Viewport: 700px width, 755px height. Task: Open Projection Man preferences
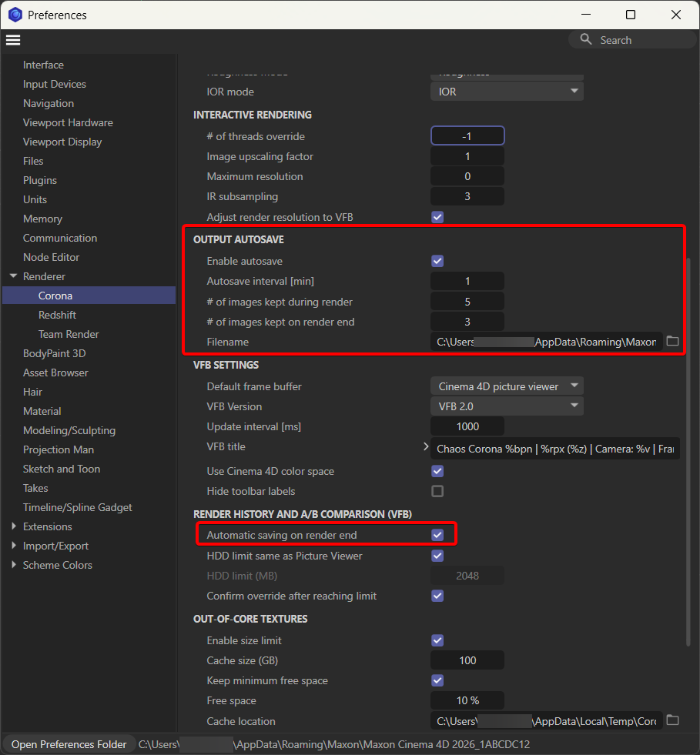point(59,449)
